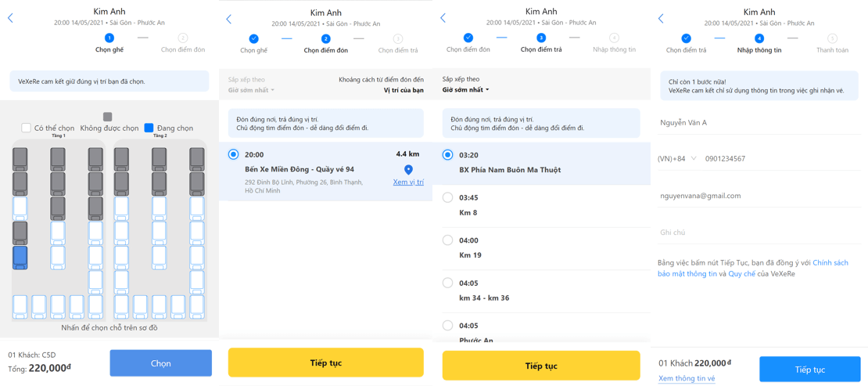Open the Giờ sớm nhất sort dropdown for pickup
Image resolution: width=868 pixels, height=386 pixels.
251,90
